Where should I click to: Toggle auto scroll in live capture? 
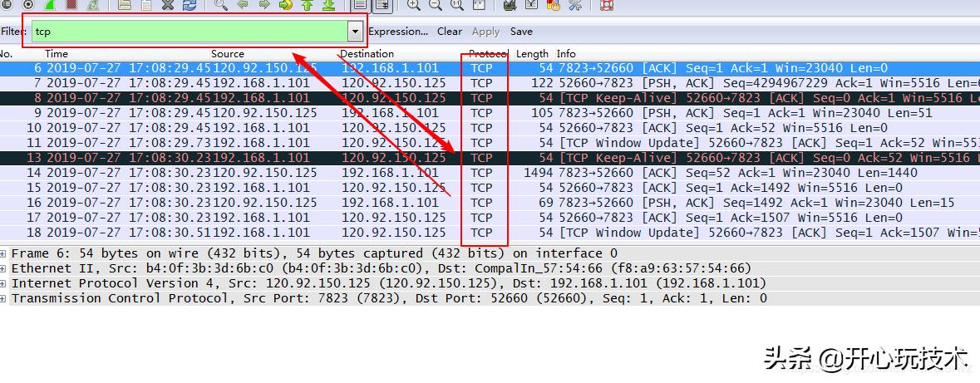pyautogui.click(x=382, y=5)
